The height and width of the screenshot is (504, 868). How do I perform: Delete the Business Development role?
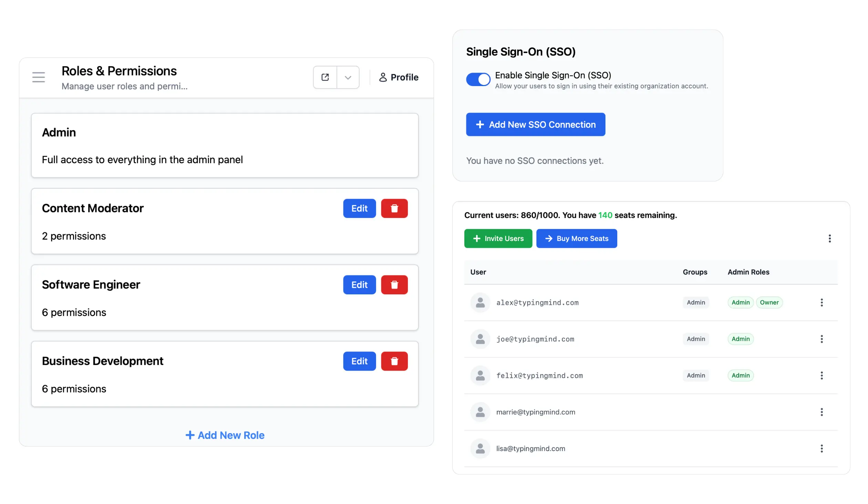coord(394,361)
